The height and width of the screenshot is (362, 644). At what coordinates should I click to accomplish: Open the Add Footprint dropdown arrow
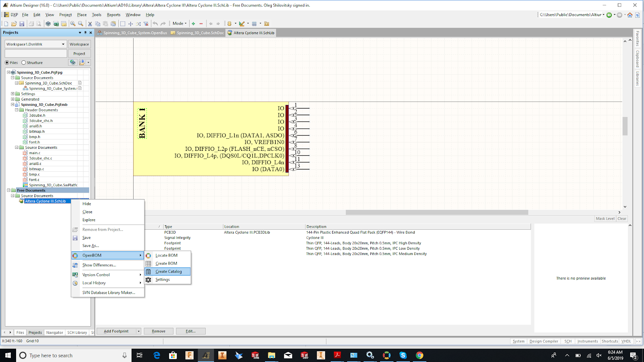point(138,331)
